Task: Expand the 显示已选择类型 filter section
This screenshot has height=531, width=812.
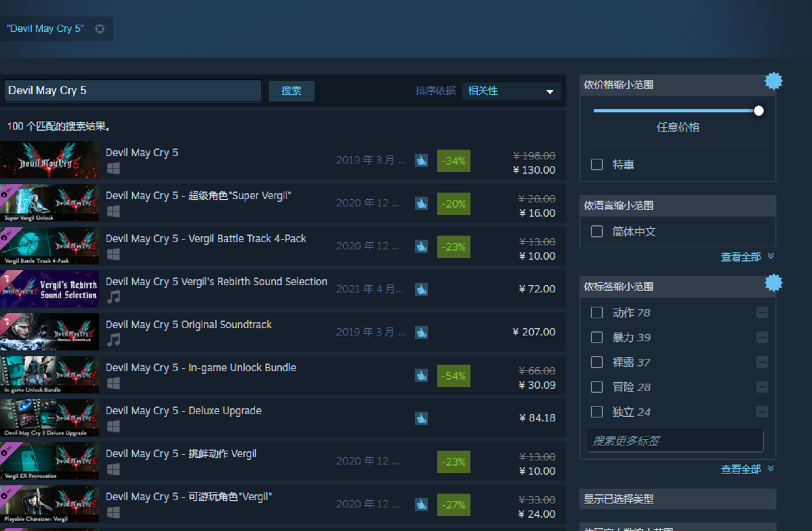Action: pyautogui.click(x=678, y=499)
